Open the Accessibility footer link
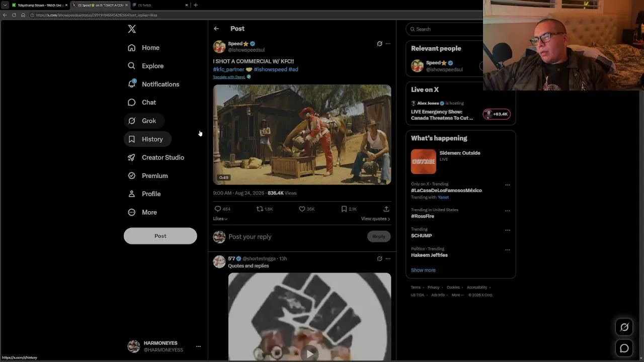This screenshot has width=644, height=362. [x=477, y=288]
